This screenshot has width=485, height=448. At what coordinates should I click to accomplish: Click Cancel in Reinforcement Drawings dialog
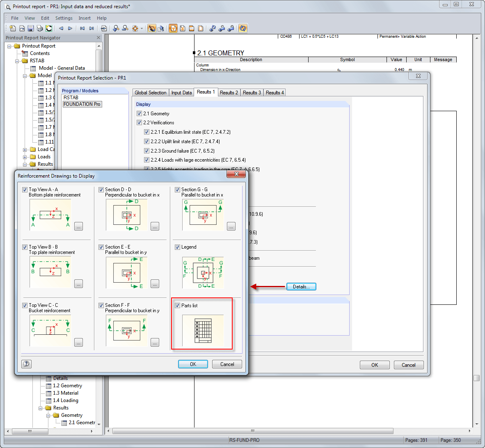pos(227,364)
